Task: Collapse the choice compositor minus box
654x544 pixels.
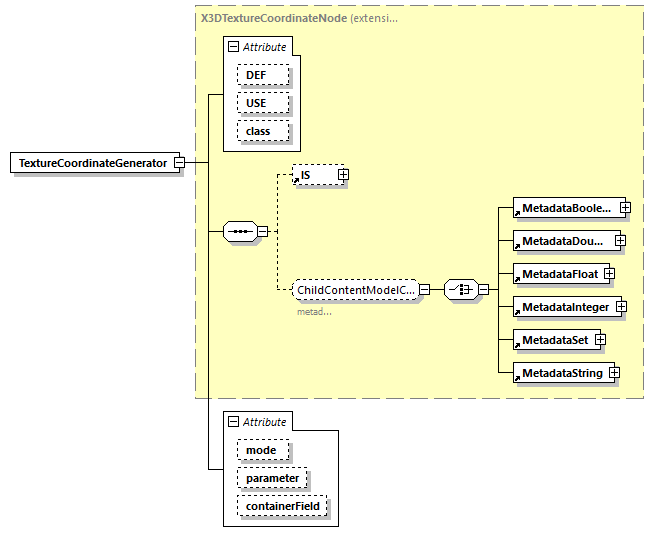Action: coord(483,290)
